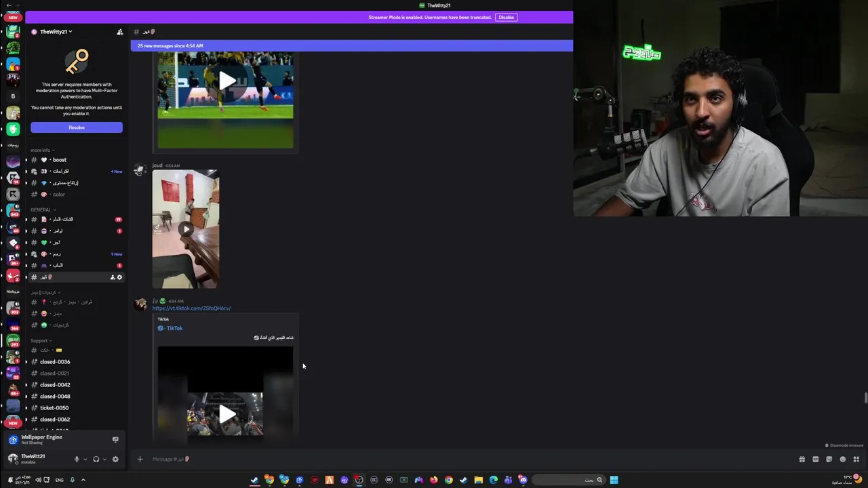Open the apps launcher icon in message bar
This screenshot has height=488, width=868.
click(x=856, y=460)
